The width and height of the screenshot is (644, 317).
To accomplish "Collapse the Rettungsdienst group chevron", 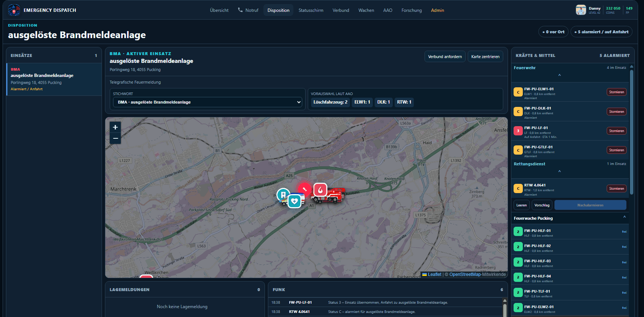I will tap(559, 171).
